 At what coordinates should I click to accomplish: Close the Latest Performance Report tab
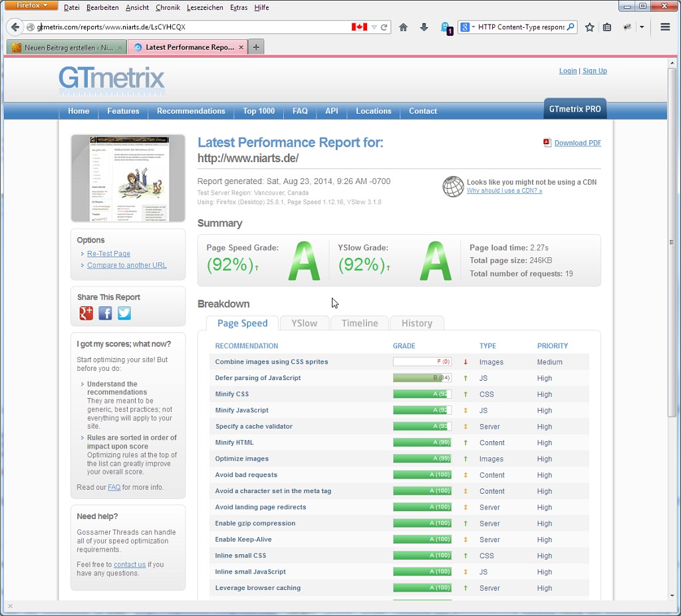coord(241,47)
